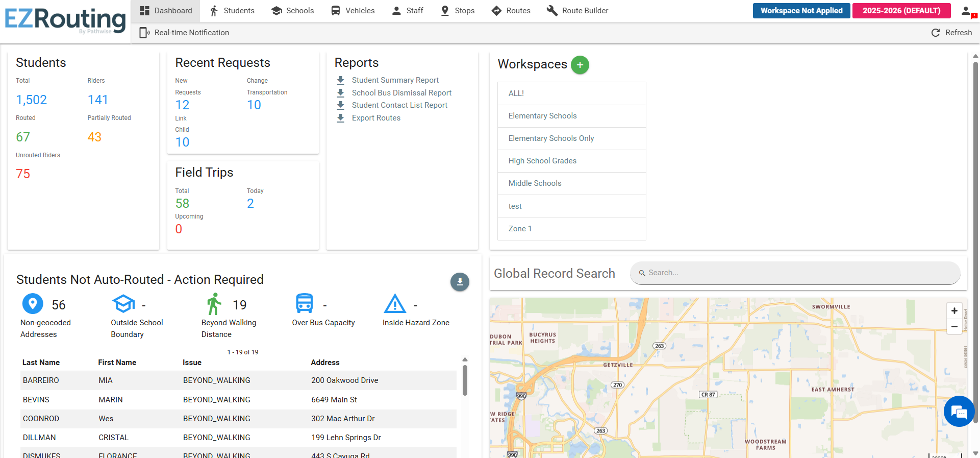
Task: Open the 2025-2026 (DEFAULT) year selector
Action: click(x=901, y=11)
